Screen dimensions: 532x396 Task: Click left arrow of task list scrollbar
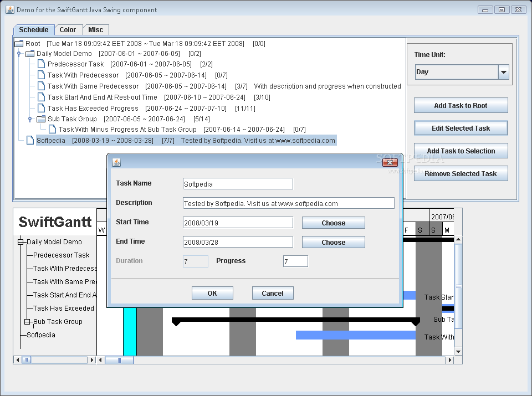[x=18, y=359]
